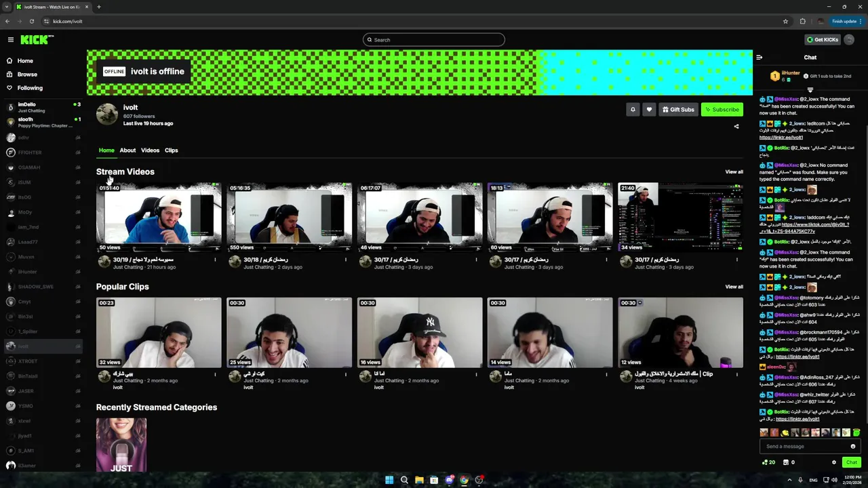Play the clip with 32 views
Screen dimensions: 868x488
coord(159,332)
